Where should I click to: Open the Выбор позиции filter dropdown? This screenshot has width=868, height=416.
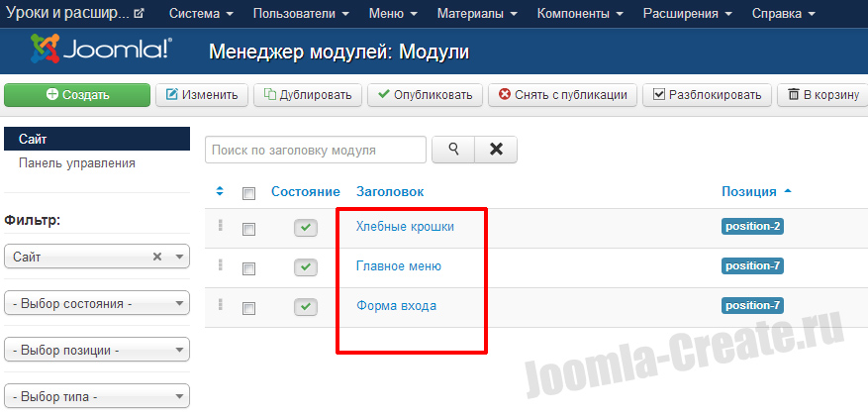(x=96, y=350)
